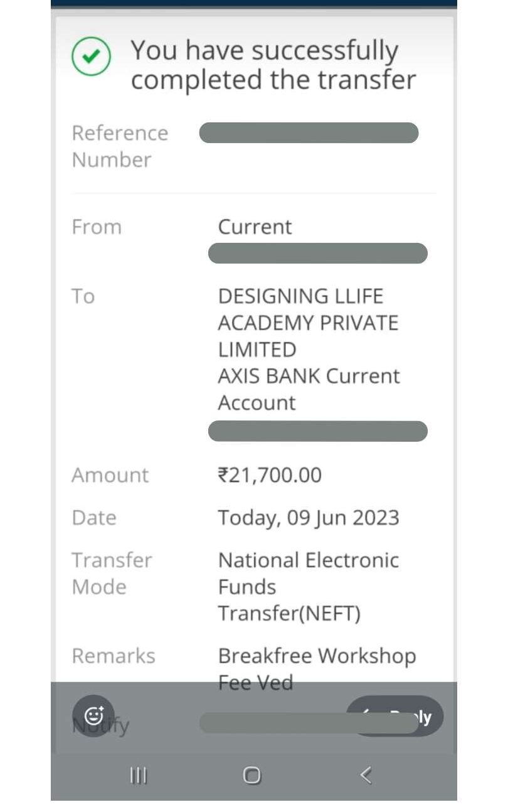Select the redacted reference number value
Image resolution: width=508 pixels, height=812 pixels.
[309, 133]
